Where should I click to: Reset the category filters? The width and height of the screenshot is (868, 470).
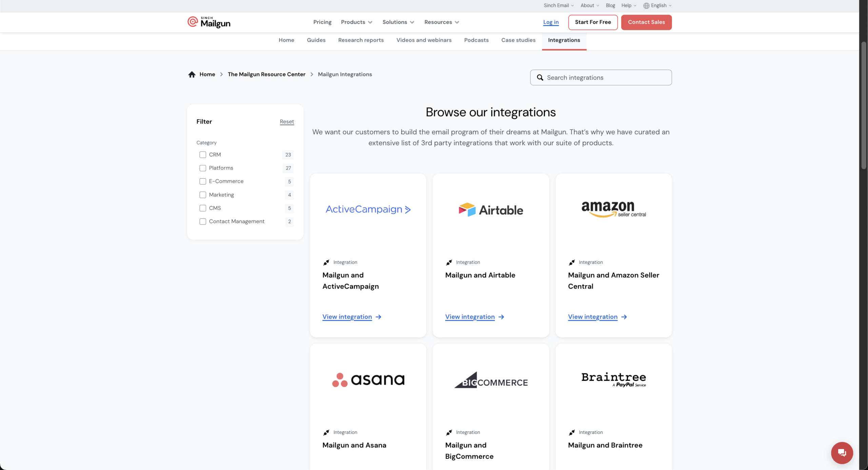287,122
